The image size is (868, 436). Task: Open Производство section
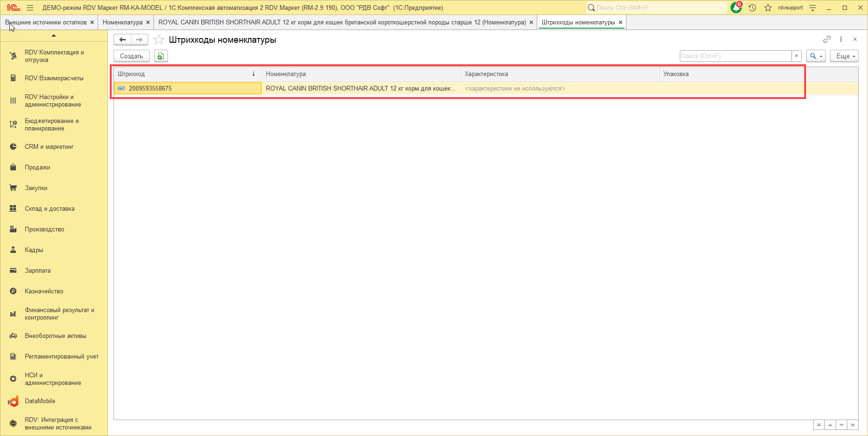[54, 229]
